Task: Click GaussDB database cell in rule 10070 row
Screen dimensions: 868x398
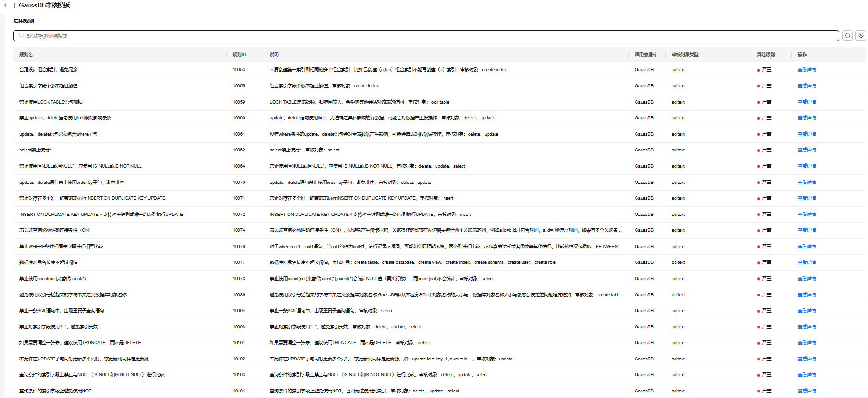Action: (644, 183)
